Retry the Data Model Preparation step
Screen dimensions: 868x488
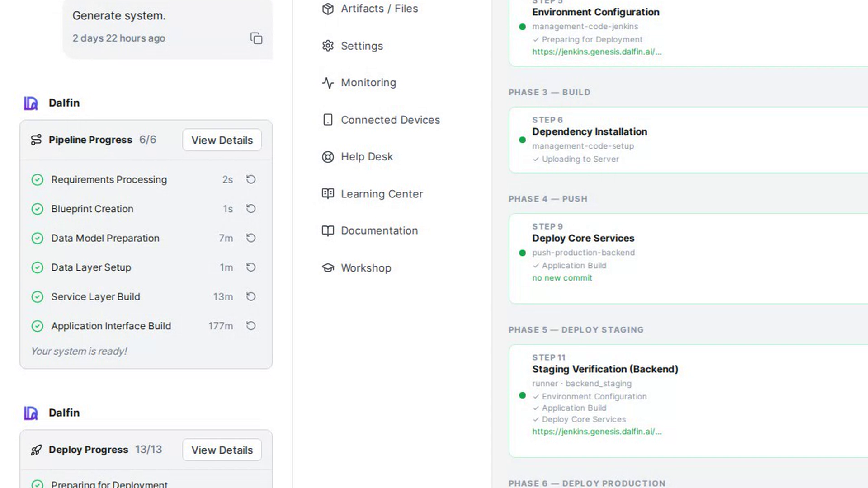pos(251,238)
